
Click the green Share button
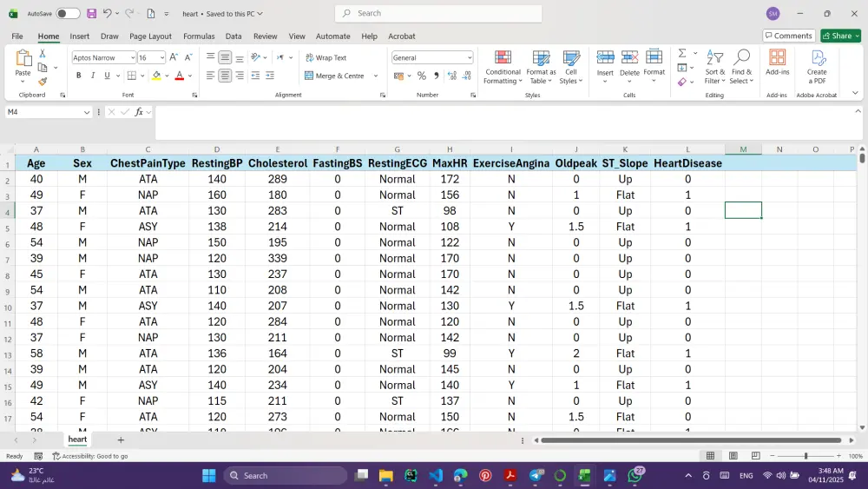click(840, 36)
